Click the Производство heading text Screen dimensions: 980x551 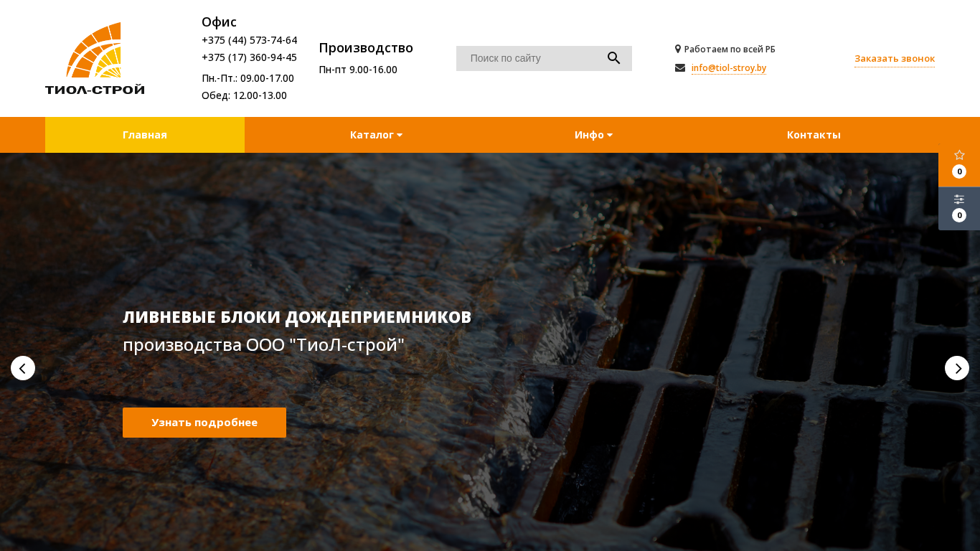click(x=366, y=48)
